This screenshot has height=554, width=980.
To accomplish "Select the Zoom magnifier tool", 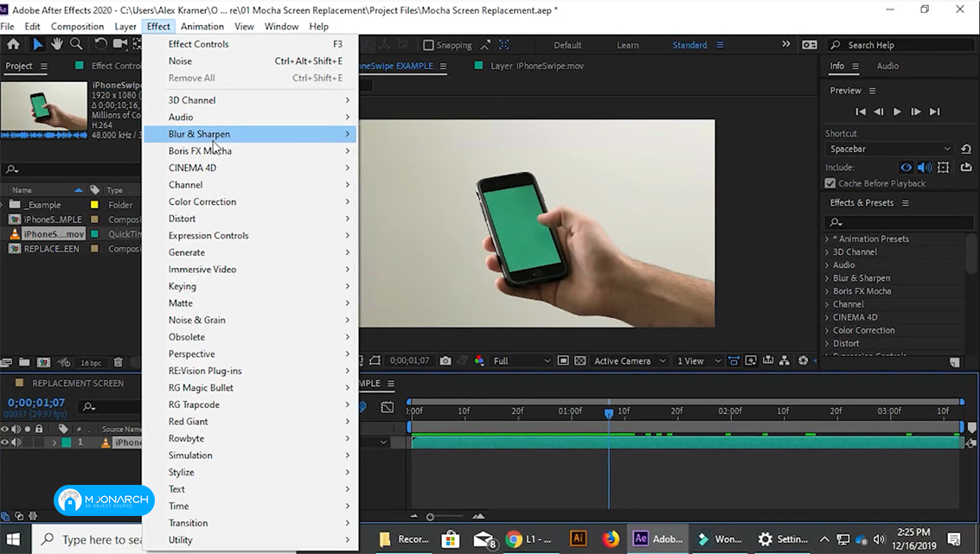I will click(x=76, y=44).
